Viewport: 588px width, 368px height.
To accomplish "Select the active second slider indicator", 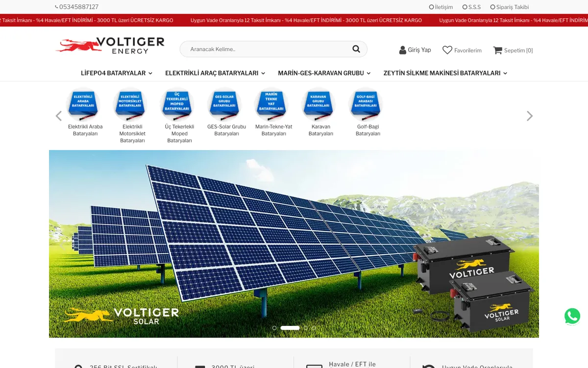I will click(290, 328).
